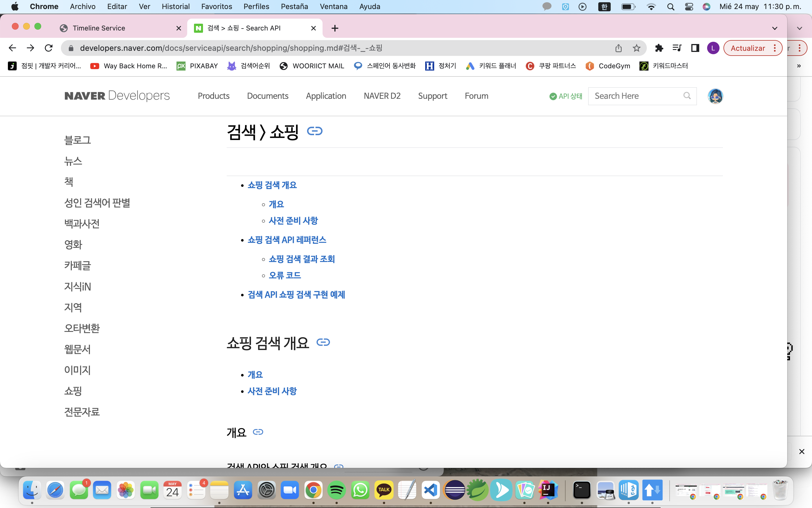
Task: Open 검색 API 쇼핑 검색 구현 예제 link
Action: point(296,295)
